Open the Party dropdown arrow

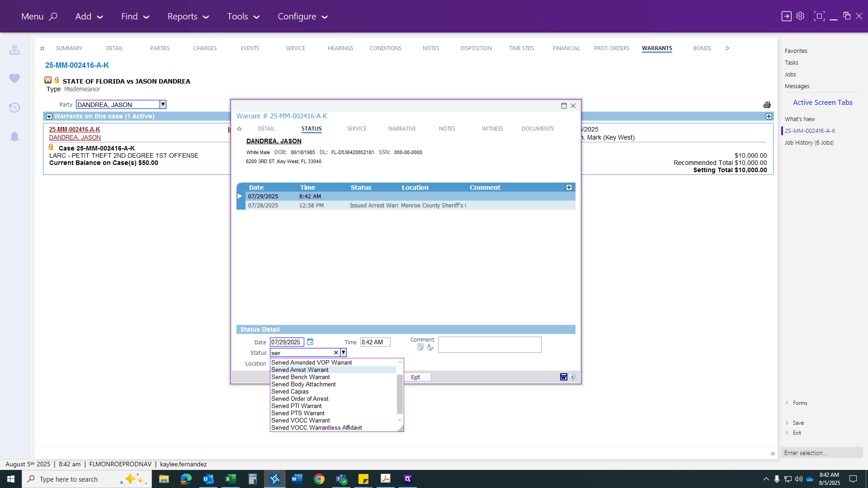click(x=163, y=104)
